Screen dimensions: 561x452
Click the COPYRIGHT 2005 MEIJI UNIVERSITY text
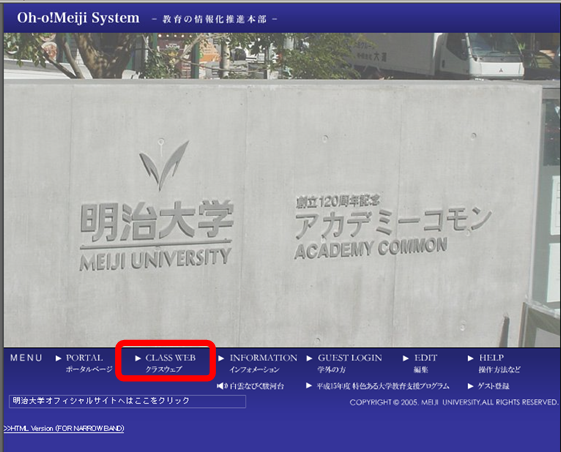[454, 402]
